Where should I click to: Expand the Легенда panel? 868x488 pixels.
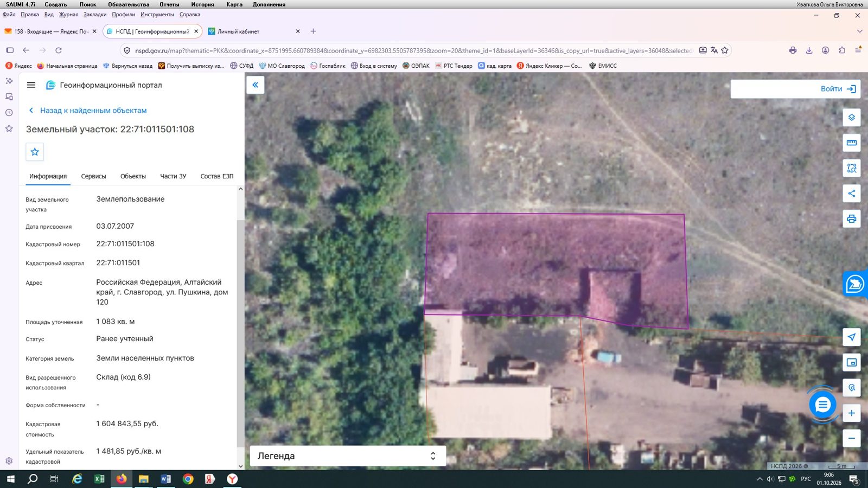348,456
